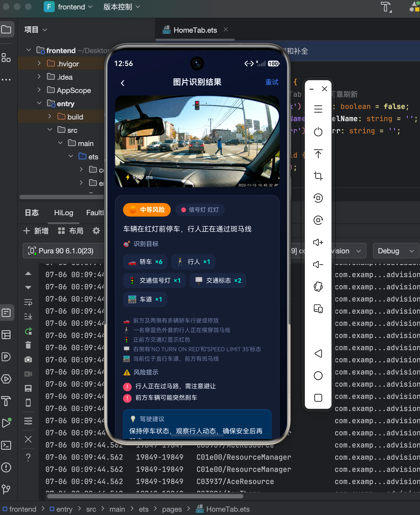Select the main folder in tree
420x515 pixels.
(85, 143)
